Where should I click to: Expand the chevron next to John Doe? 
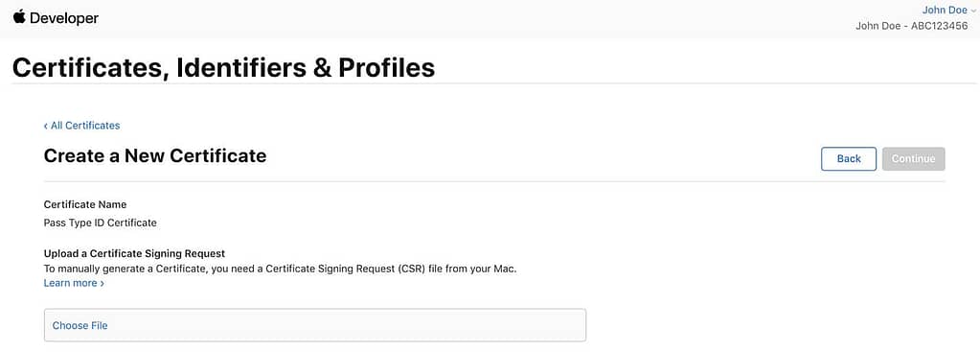point(972,11)
